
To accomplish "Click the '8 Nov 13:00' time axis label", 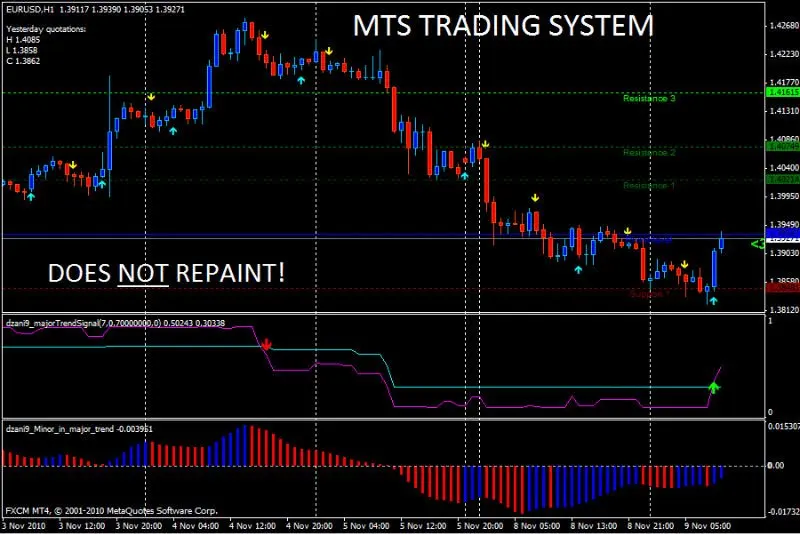I will [594, 526].
